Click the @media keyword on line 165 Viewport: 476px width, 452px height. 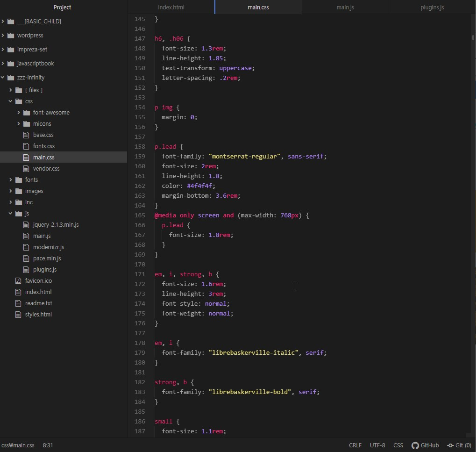[165, 215]
